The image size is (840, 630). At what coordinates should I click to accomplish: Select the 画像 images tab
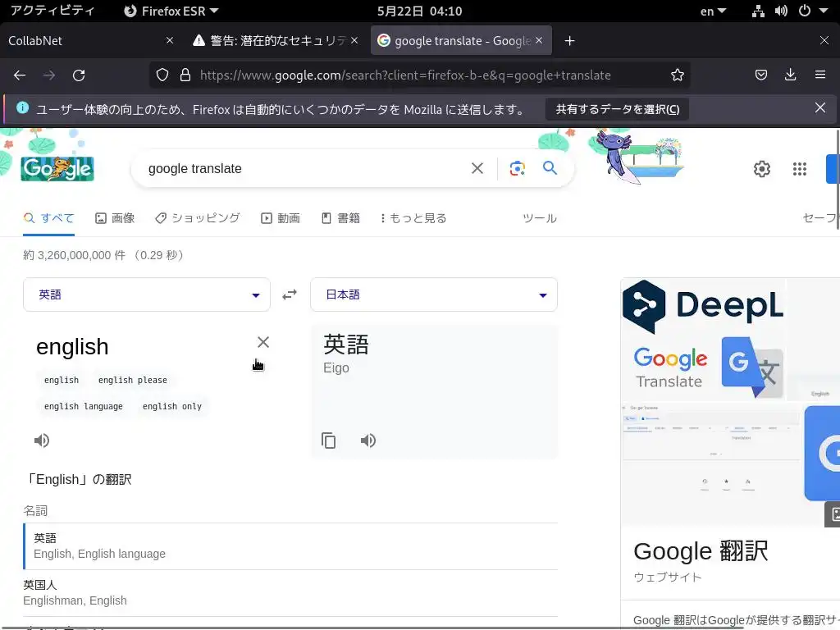pyautogui.click(x=115, y=218)
